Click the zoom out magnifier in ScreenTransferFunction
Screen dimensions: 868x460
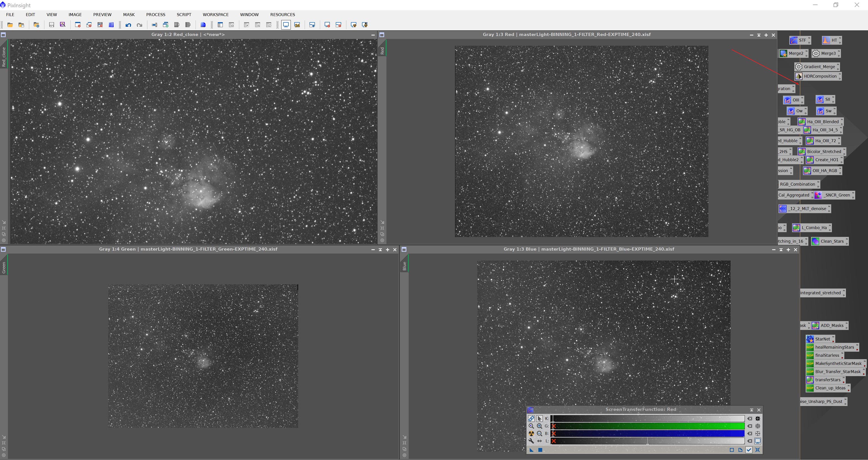539,433
